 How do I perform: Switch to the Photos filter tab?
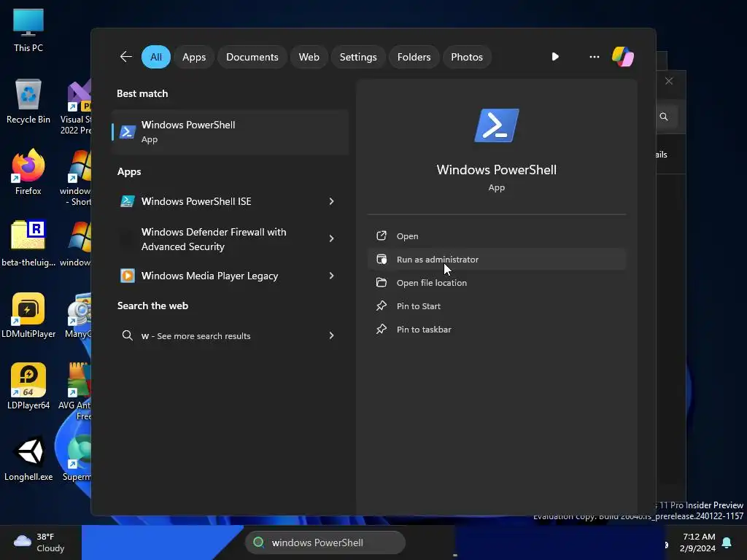467,57
